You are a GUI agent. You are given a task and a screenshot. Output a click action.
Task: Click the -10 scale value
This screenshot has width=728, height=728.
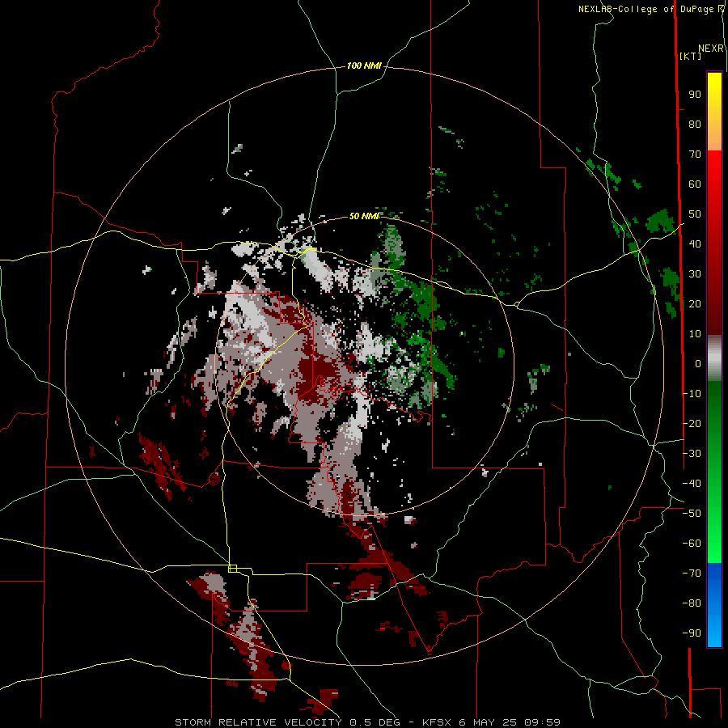(x=692, y=394)
